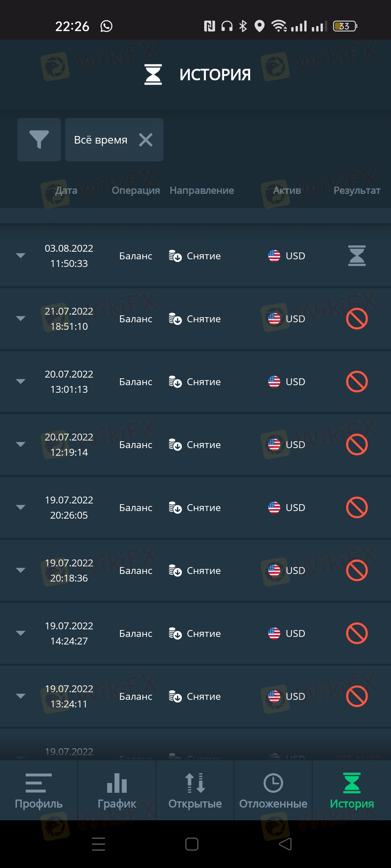Expand the 03.08.2022 11:50:33 entry
The width and height of the screenshot is (391, 868).
(21, 256)
